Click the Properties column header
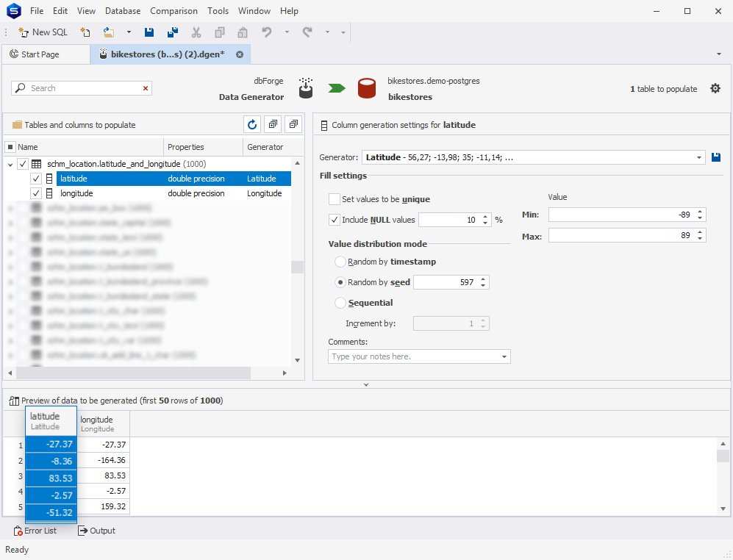 point(203,147)
